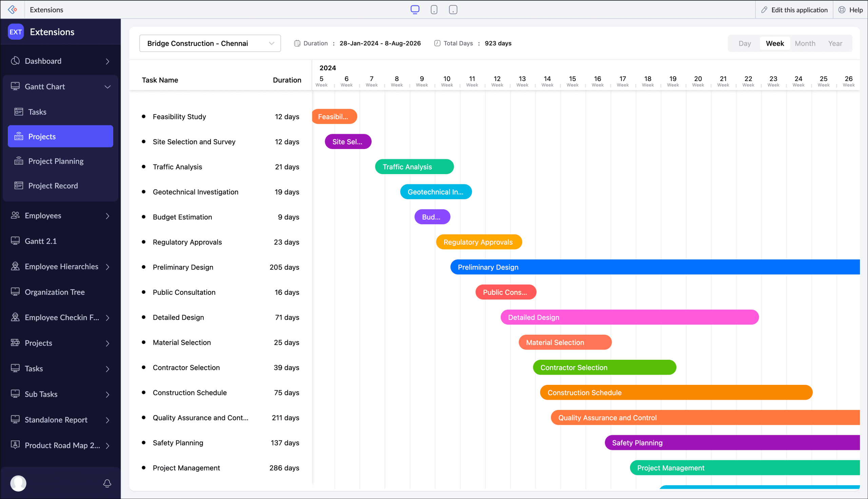
Task: Switch preview to tablet view
Action: pyautogui.click(x=453, y=9)
